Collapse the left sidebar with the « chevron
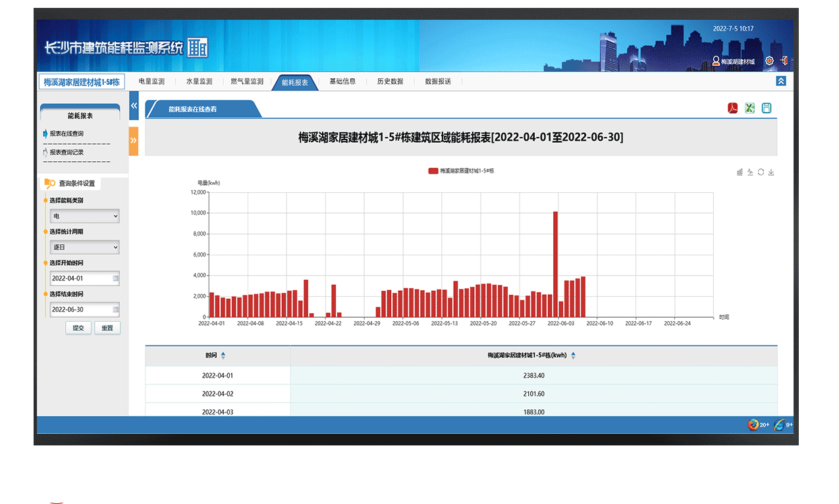 pos(134,104)
